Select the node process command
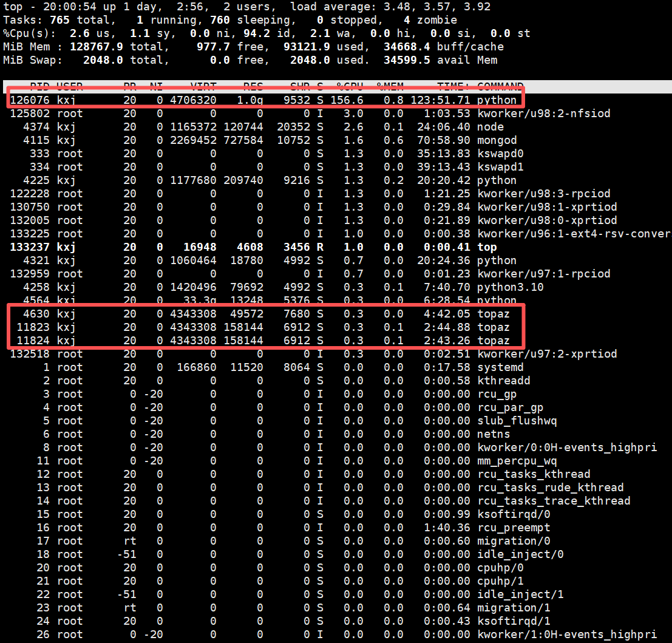The width and height of the screenshot is (672, 643). coord(490,127)
